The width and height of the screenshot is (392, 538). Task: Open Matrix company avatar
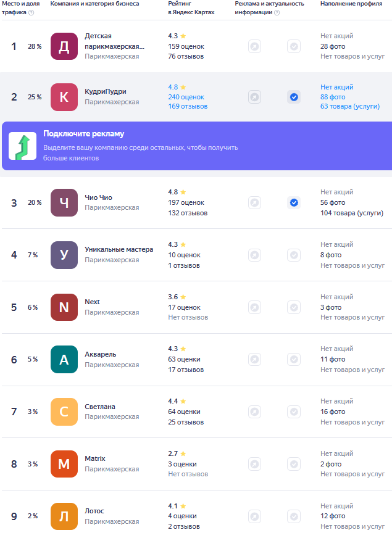tap(64, 464)
